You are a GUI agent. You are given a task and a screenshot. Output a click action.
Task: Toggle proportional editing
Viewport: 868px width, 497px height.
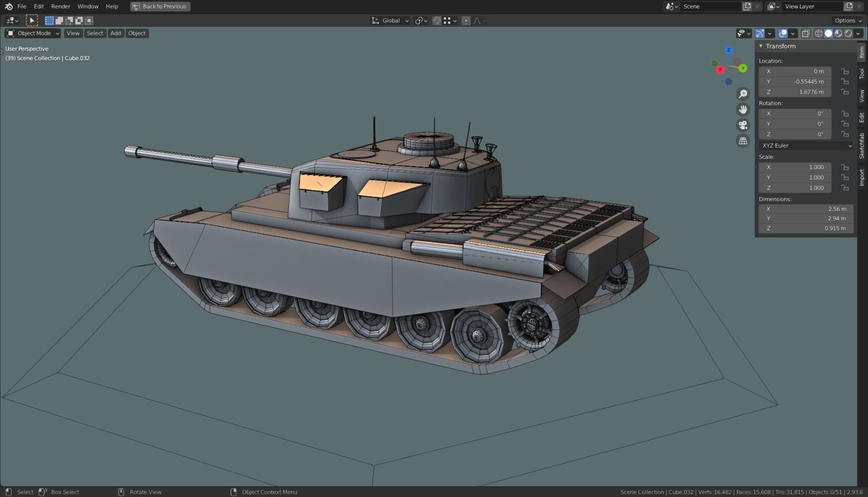[466, 21]
